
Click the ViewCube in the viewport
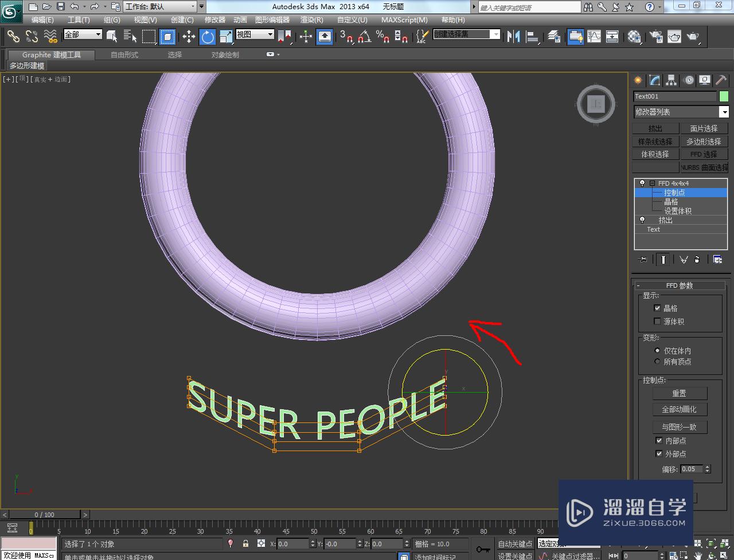pos(596,104)
